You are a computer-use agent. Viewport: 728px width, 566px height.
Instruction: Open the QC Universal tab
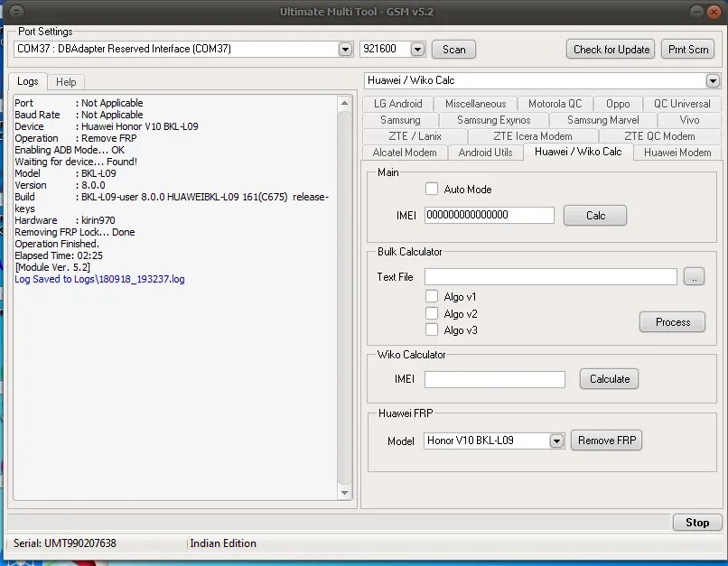click(682, 104)
